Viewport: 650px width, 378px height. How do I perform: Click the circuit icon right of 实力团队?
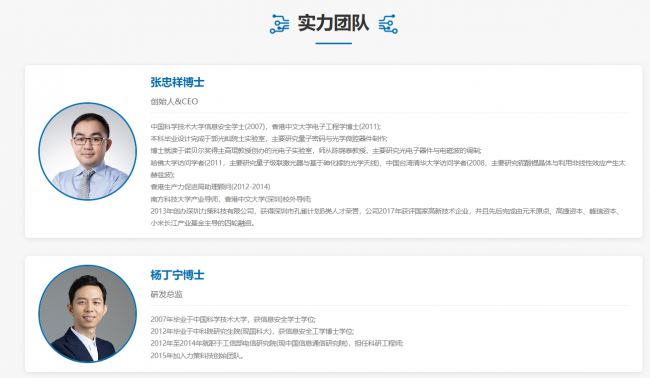click(x=388, y=24)
